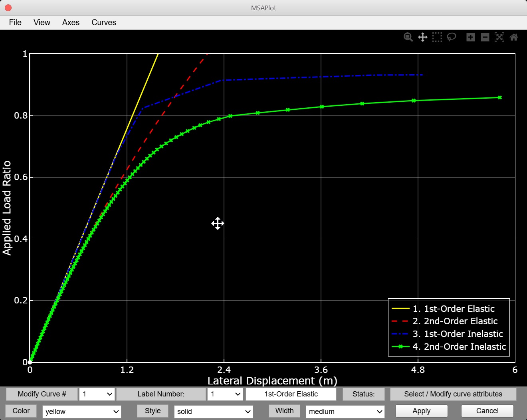Click the zoom in plus icon
The width and height of the screenshot is (527, 420).
471,37
